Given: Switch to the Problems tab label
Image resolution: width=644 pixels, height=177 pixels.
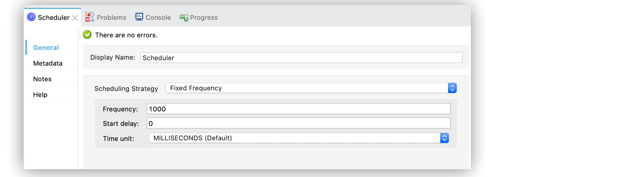Looking at the screenshot, I should (x=111, y=17).
